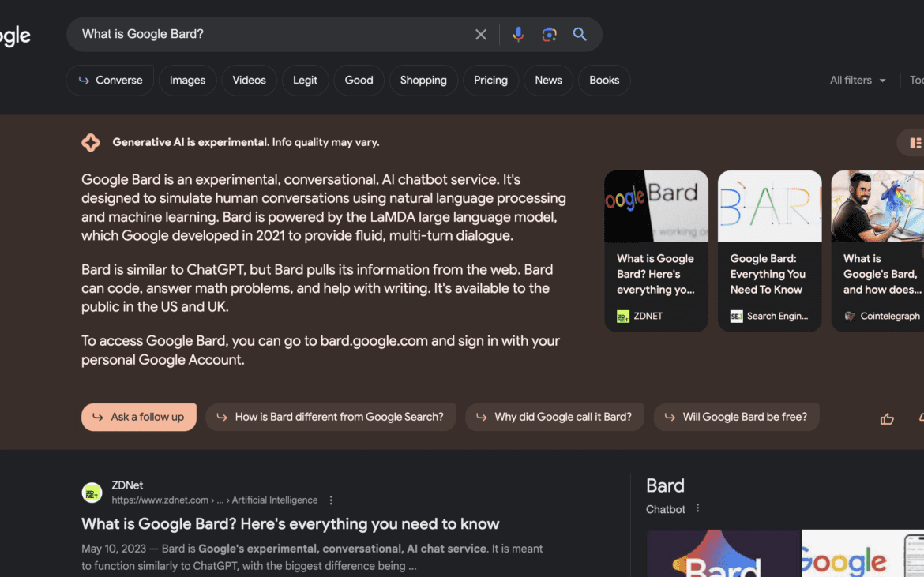
Task: Give thumbs up to the AI answer
Action: [887, 418]
